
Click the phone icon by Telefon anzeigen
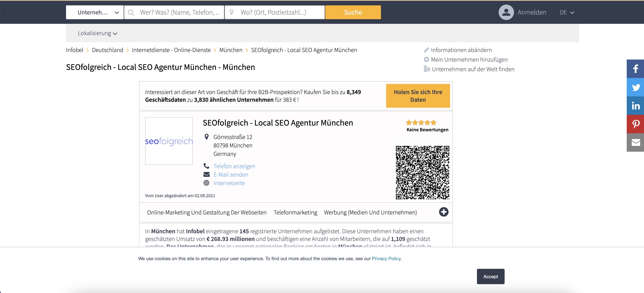(206, 166)
